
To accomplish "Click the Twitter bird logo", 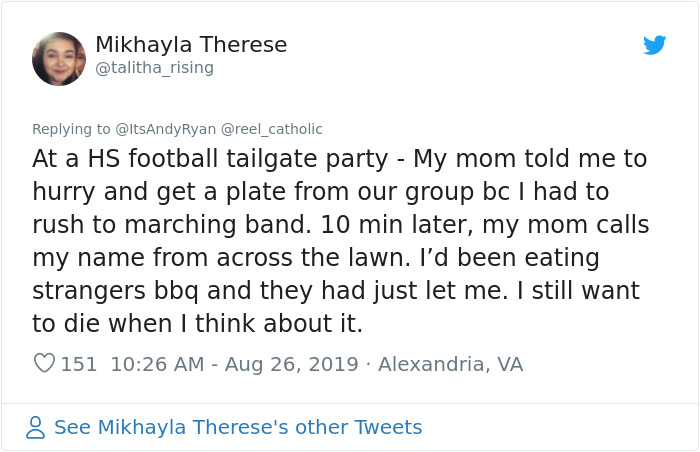I will point(654,45).
